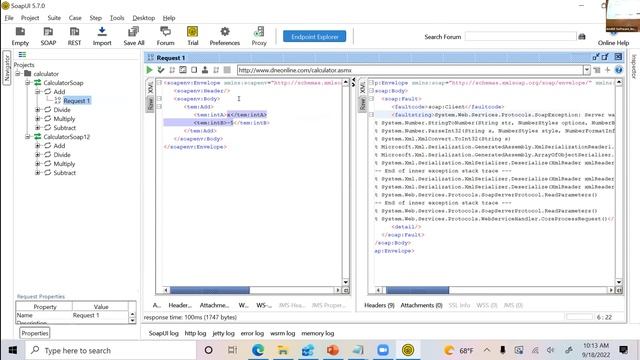Add request to TestCase icon
The image size is (640, 360).
(161, 70)
